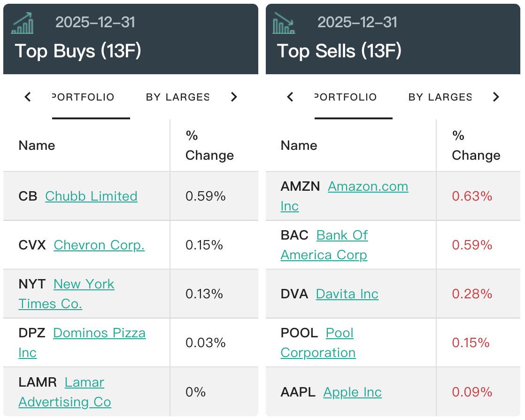Open the Davita Inc link
Image resolution: width=525 pixels, height=420 pixels.
pos(347,294)
